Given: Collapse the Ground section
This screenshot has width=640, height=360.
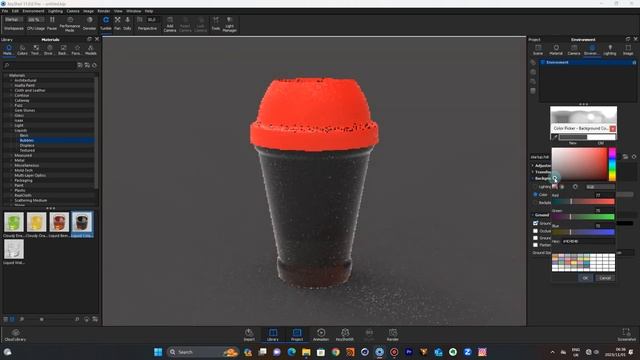Looking at the screenshot, I should pos(533,215).
